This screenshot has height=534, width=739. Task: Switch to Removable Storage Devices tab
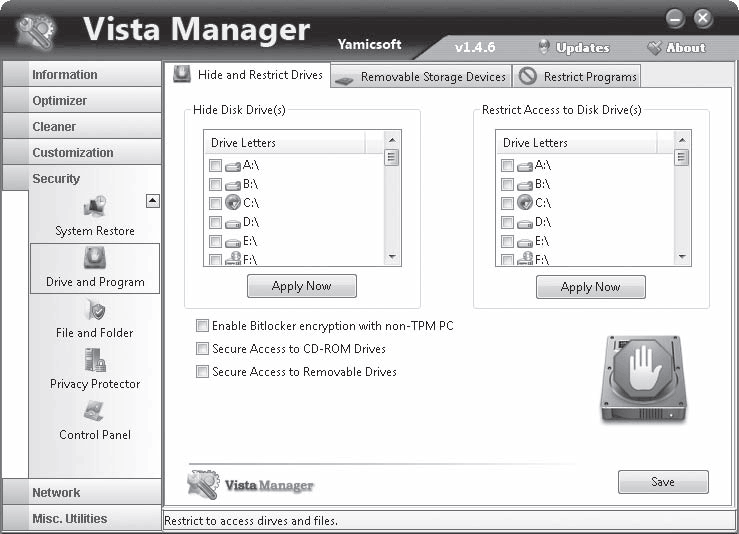pos(421,77)
